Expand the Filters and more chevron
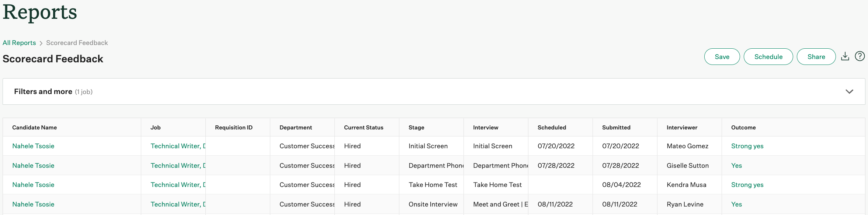 pyautogui.click(x=850, y=91)
